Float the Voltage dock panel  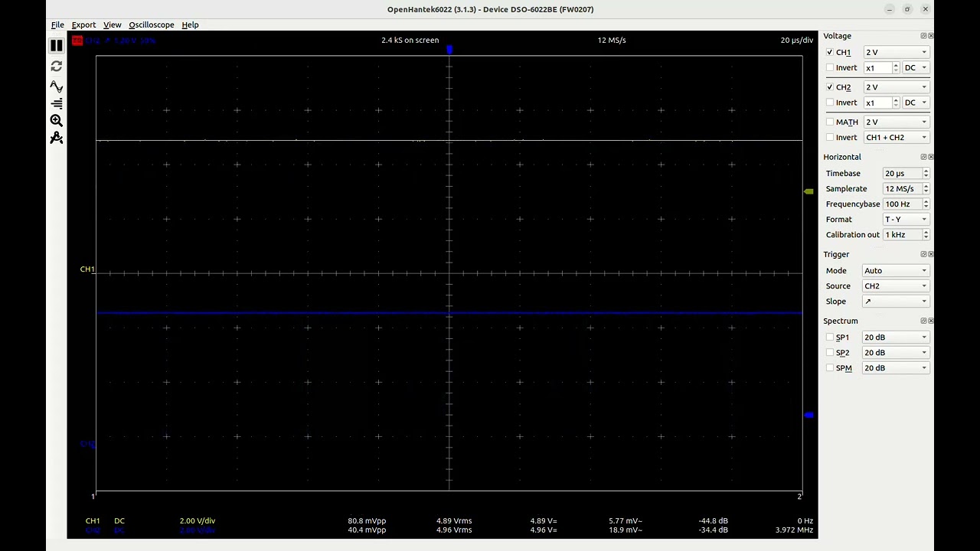[923, 36]
